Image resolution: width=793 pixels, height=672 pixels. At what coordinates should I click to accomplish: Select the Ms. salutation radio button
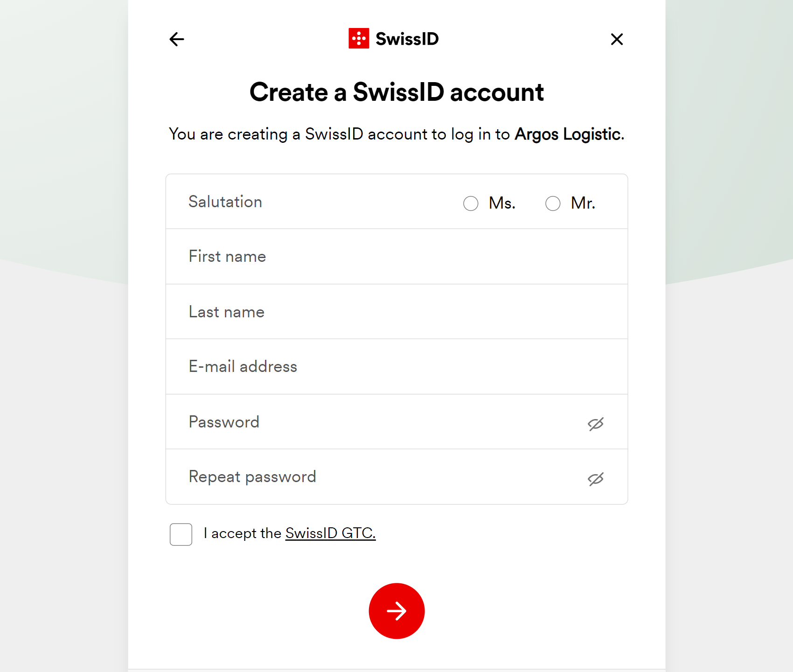[x=471, y=203]
